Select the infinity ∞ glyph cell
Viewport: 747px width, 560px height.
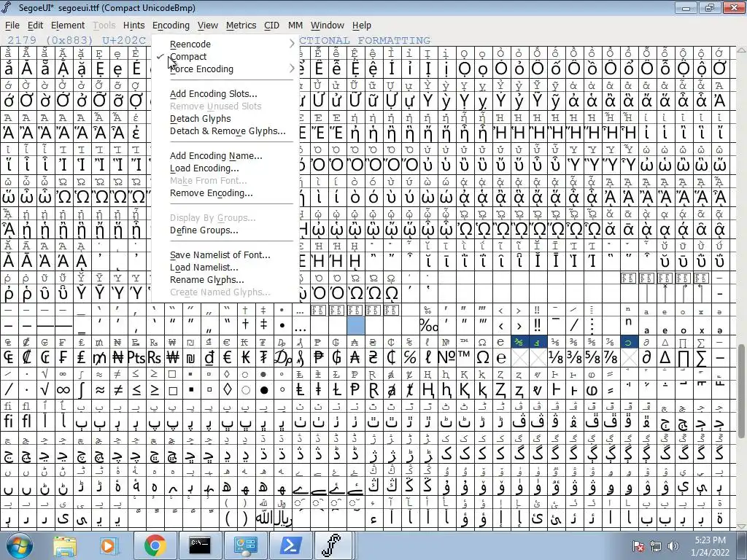click(63, 390)
